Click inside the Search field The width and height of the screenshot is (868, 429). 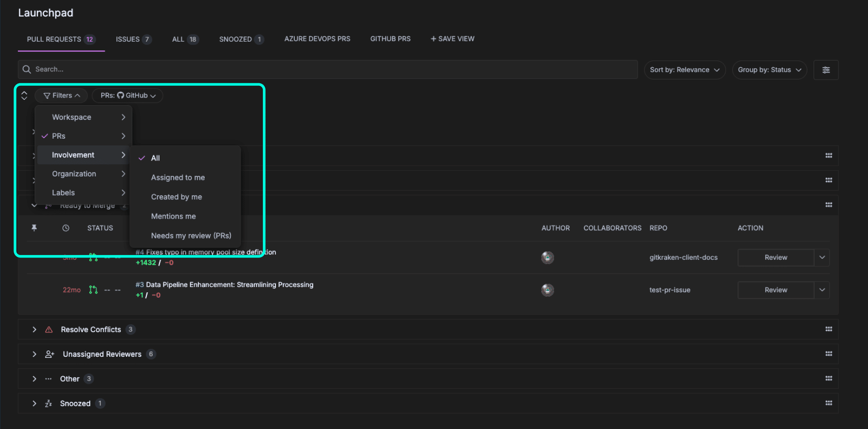[328, 70]
